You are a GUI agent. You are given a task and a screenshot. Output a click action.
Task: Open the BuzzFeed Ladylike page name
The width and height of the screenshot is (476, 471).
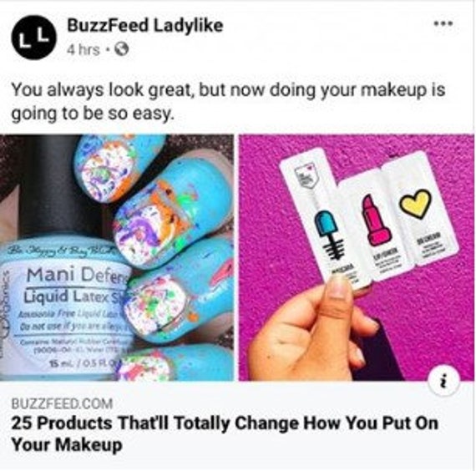[145, 25]
